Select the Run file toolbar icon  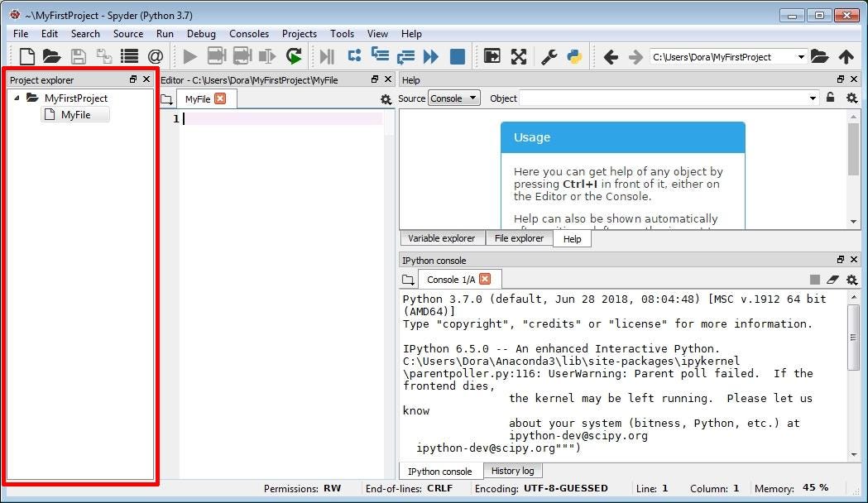click(189, 56)
